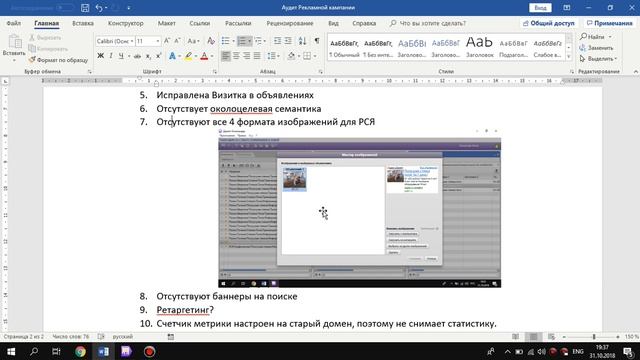Open the change case Aa dropdown

point(193,41)
